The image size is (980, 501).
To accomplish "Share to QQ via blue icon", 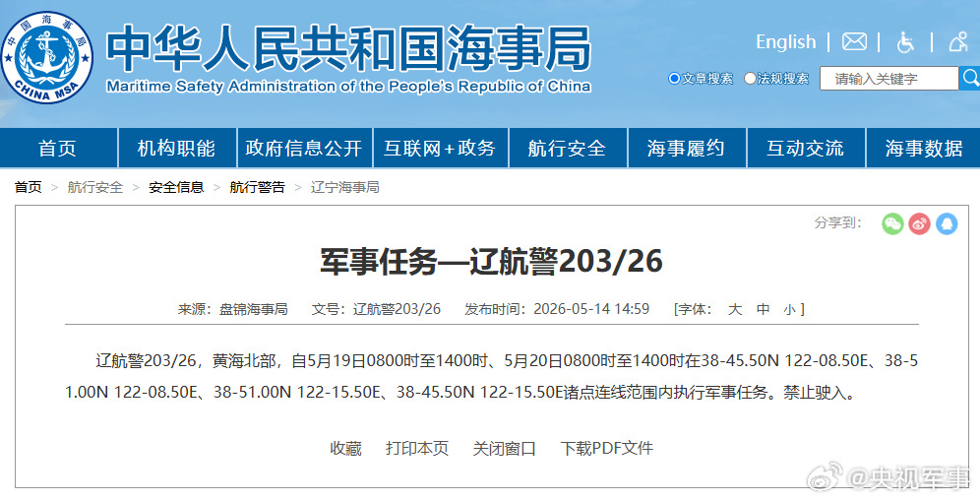I will (947, 223).
